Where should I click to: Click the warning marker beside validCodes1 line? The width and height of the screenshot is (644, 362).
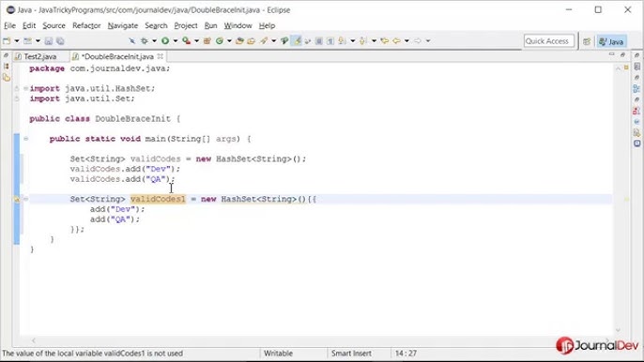point(17,199)
